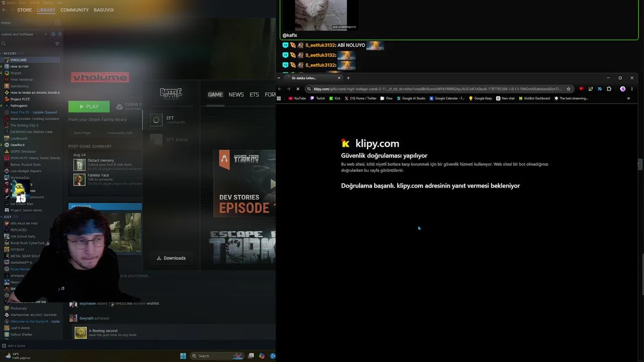Click the Familiar Face achievement icon
This screenshot has width=644, height=362.
79,179
